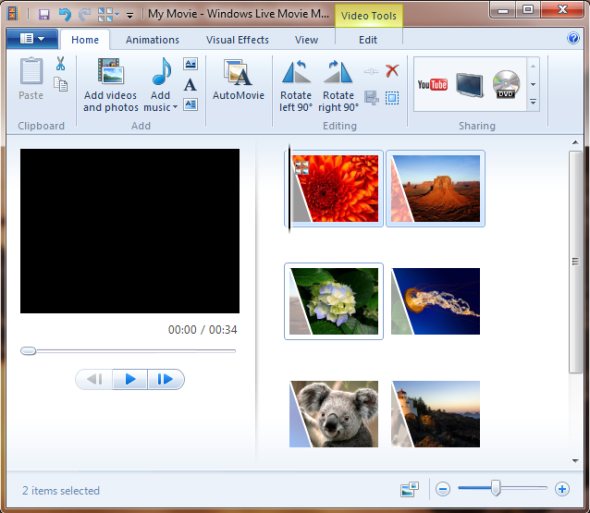Select the lighthouse clip

(436, 414)
